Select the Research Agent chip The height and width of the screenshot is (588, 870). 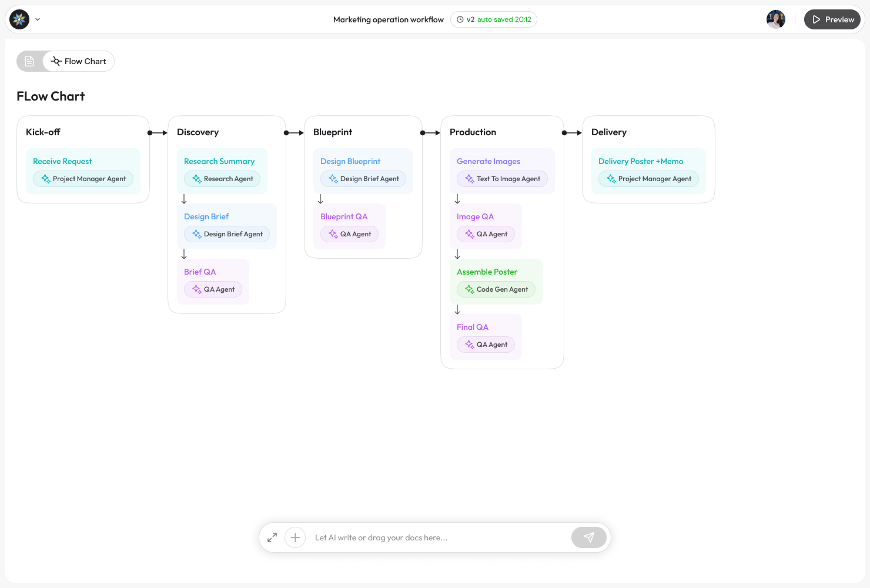[222, 179]
